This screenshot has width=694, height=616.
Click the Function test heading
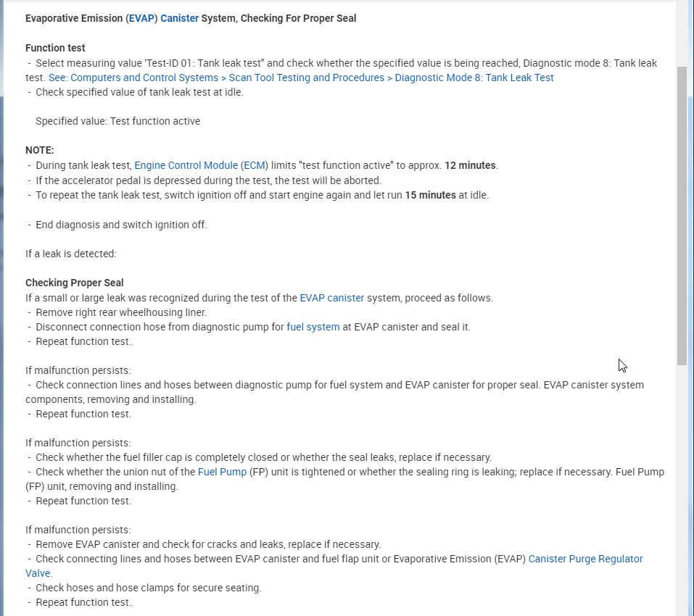click(55, 48)
